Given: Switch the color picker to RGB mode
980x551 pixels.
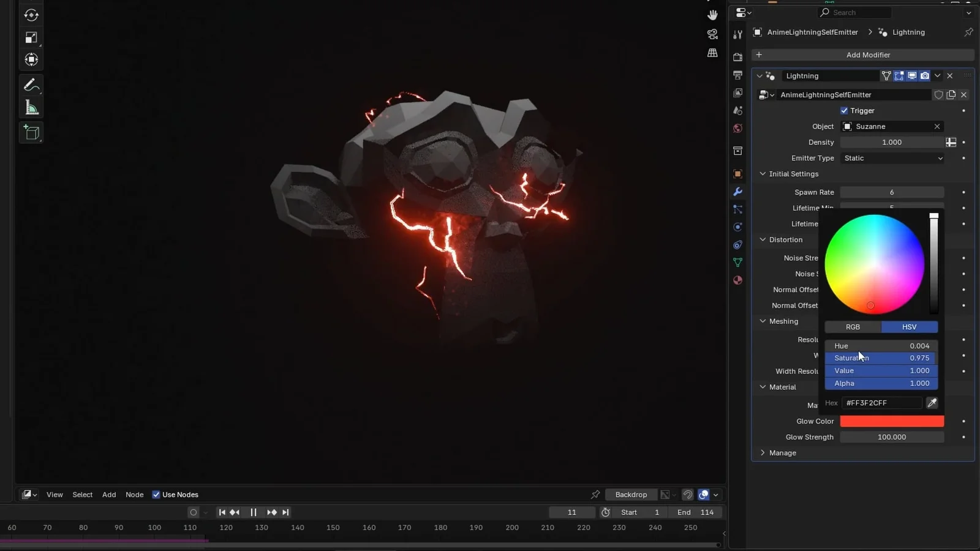Looking at the screenshot, I should [x=852, y=327].
